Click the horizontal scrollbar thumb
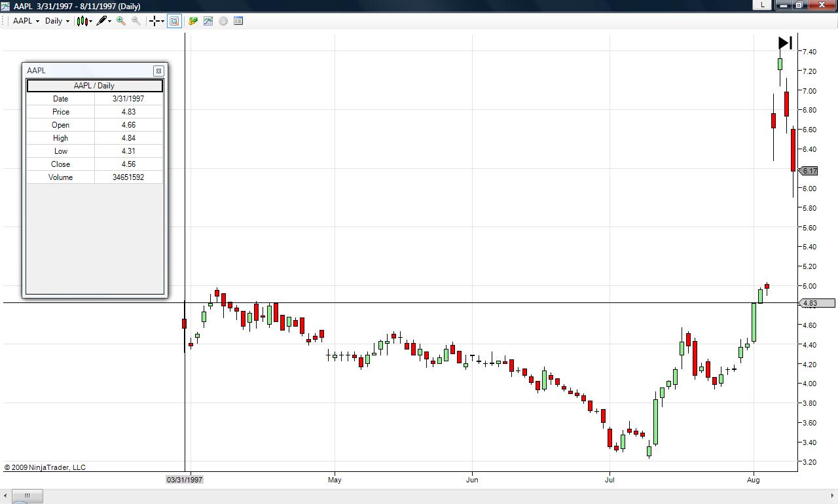 [x=27, y=496]
